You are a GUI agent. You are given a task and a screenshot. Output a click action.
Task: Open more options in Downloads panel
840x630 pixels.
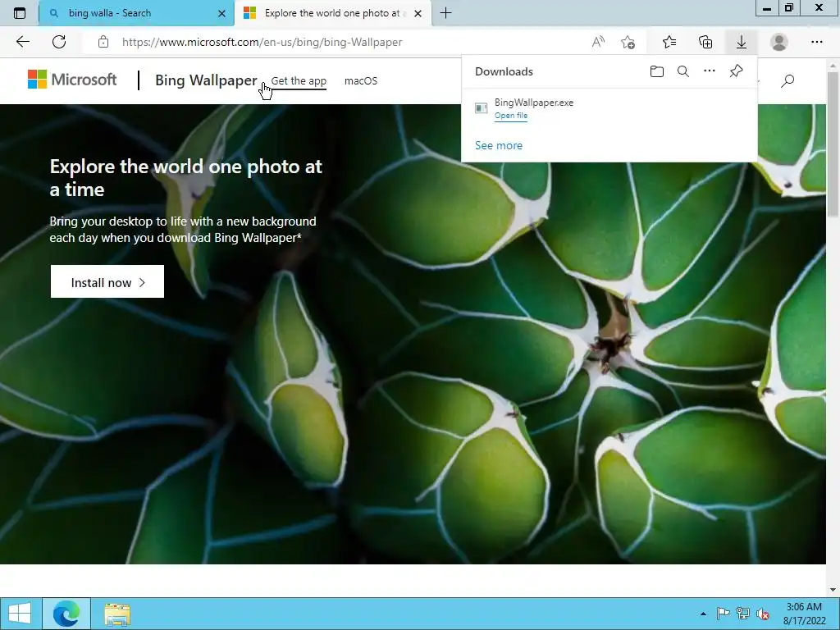tap(710, 71)
